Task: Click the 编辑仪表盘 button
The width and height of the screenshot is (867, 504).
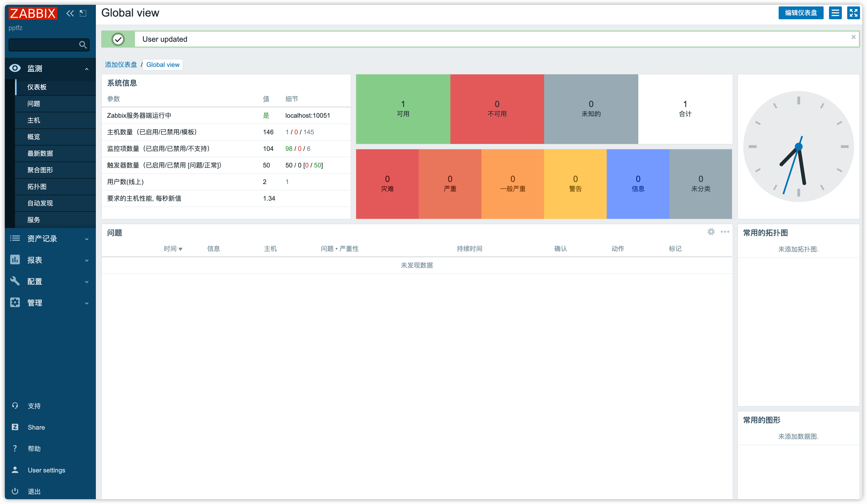Action: tap(801, 13)
